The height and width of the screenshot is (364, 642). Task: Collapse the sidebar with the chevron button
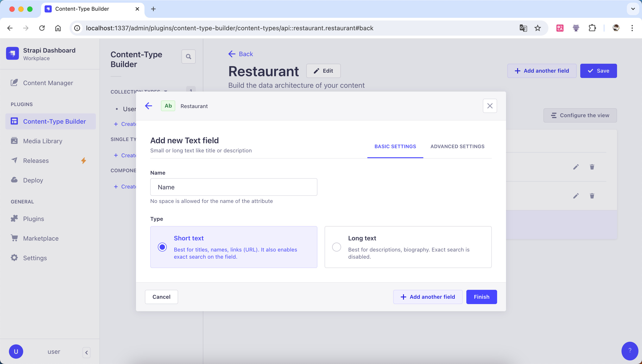[86, 352]
